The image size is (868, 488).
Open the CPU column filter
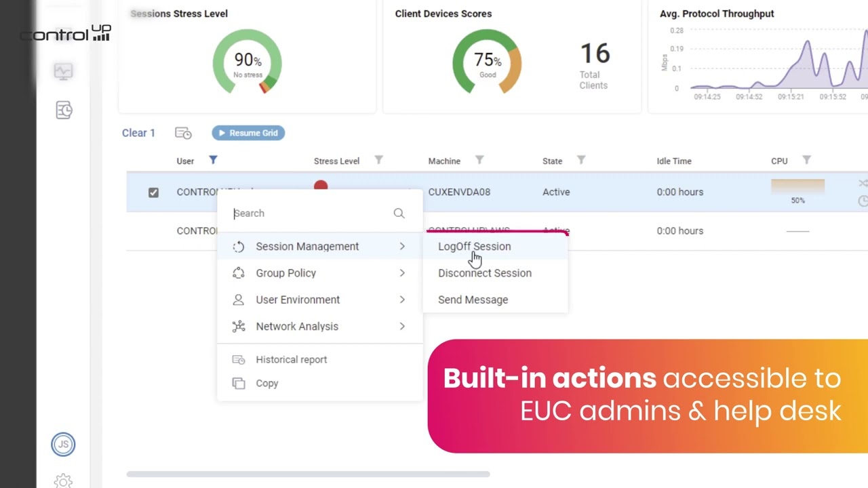[x=806, y=160]
